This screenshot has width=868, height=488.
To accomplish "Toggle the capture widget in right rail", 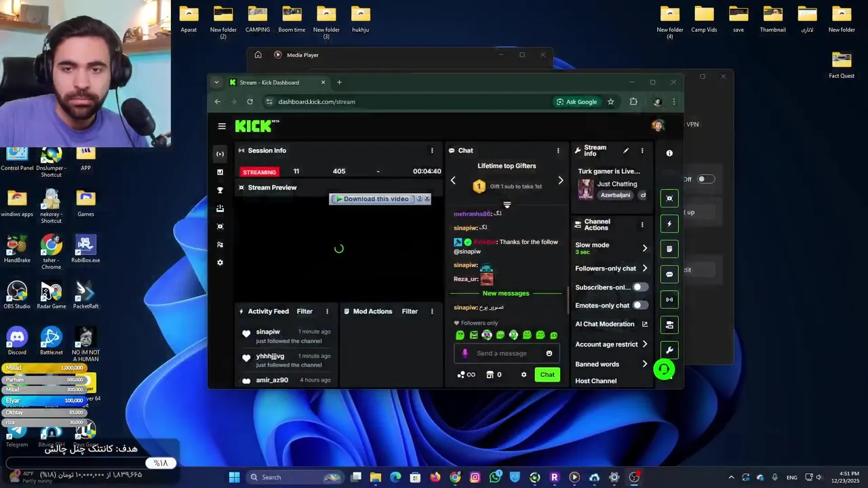I will (669, 199).
